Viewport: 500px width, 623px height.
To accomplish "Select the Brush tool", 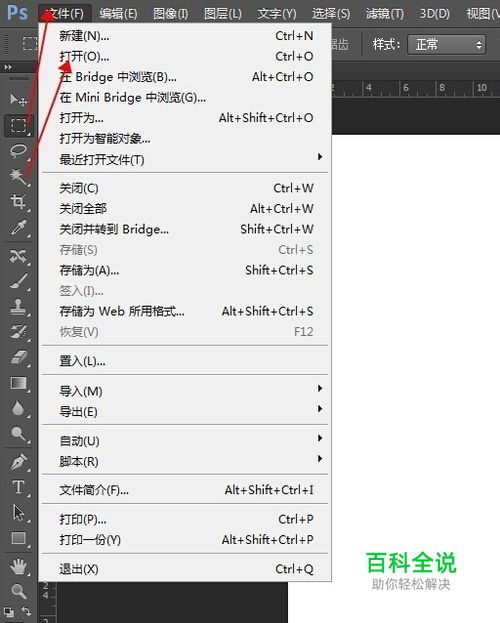I will [x=18, y=281].
